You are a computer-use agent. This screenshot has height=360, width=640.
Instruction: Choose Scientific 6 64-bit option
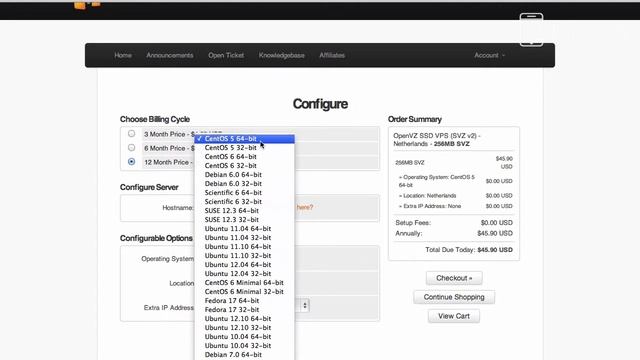pos(244,193)
